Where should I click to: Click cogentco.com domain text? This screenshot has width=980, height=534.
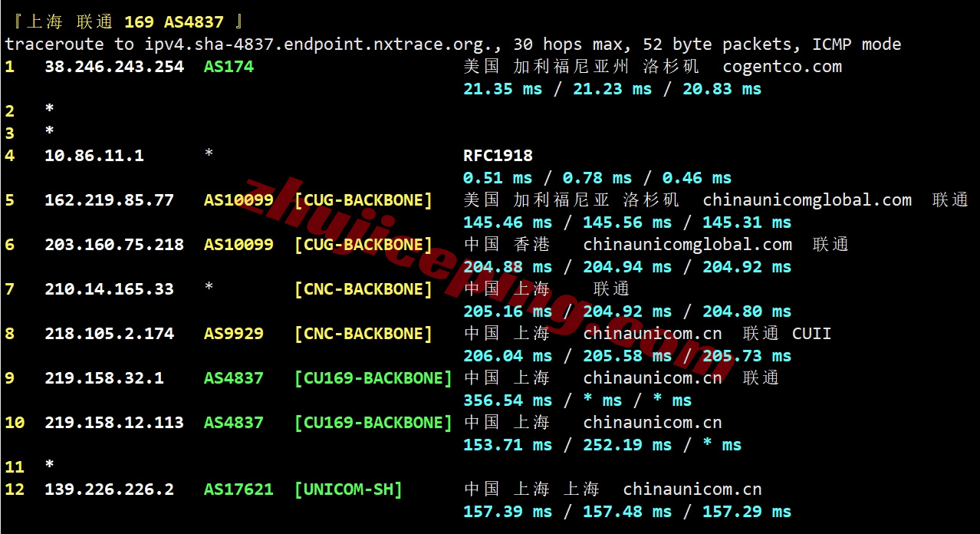click(x=782, y=67)
